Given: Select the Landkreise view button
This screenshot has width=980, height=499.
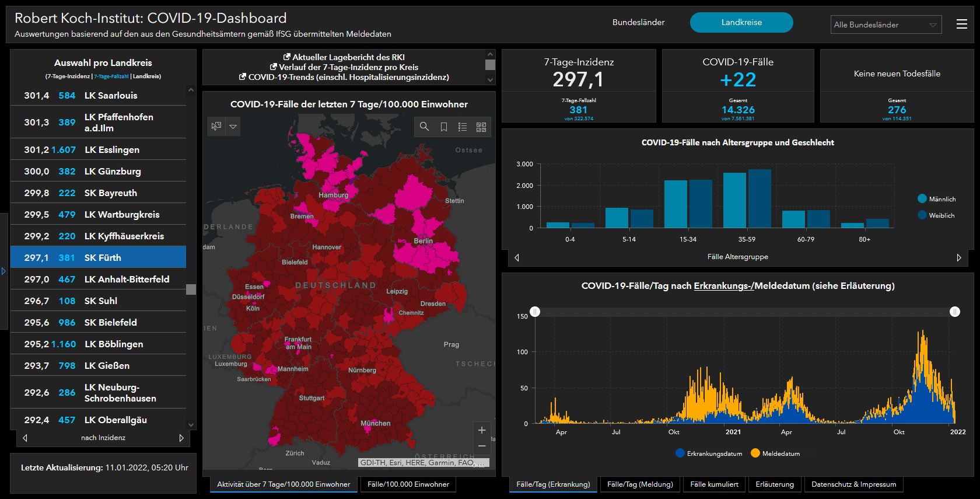Looking at the screenshot, I should (x=741, y=22).
